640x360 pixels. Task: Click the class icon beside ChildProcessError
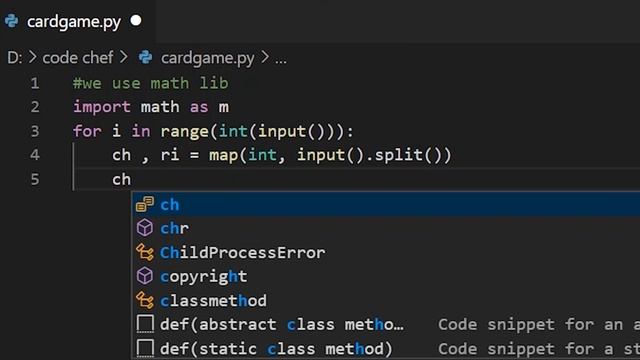point(145,253)
